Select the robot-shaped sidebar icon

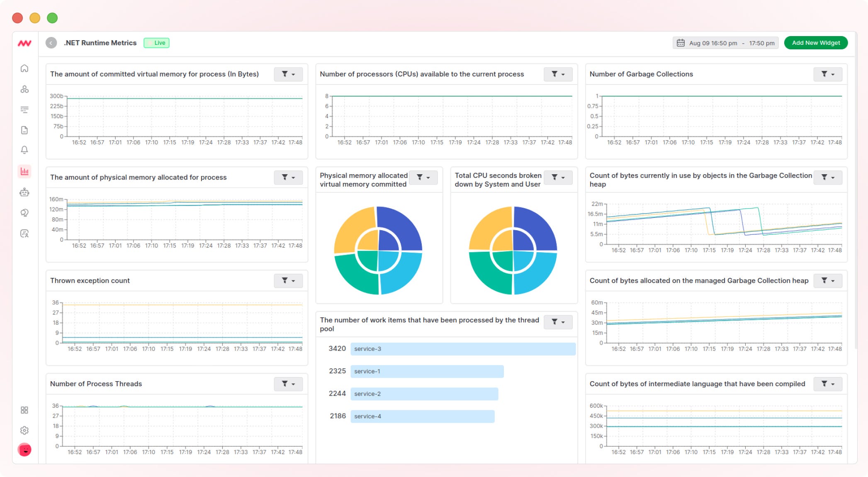[24, 192]
